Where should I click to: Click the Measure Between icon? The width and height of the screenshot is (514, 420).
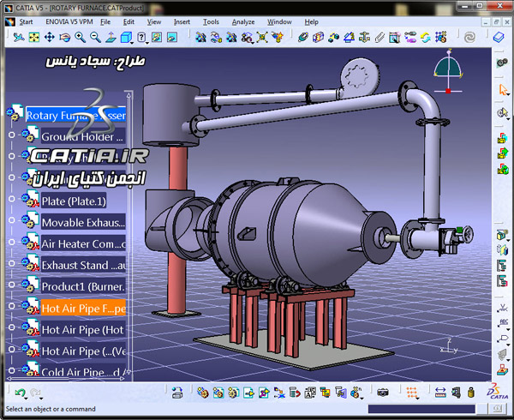440,392
